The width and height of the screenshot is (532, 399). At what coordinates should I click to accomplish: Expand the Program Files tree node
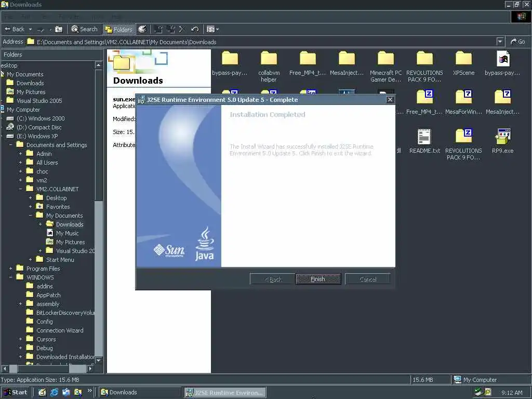point(10,269)
